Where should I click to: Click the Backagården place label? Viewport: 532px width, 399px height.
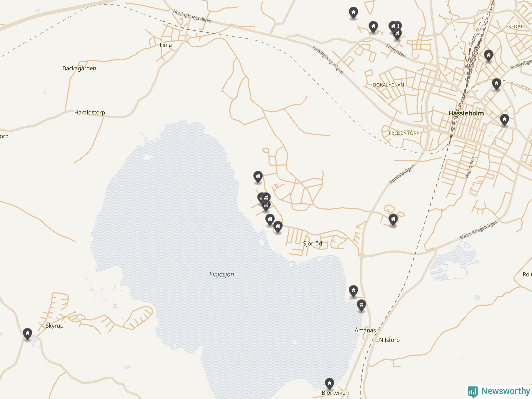[79, 68]
